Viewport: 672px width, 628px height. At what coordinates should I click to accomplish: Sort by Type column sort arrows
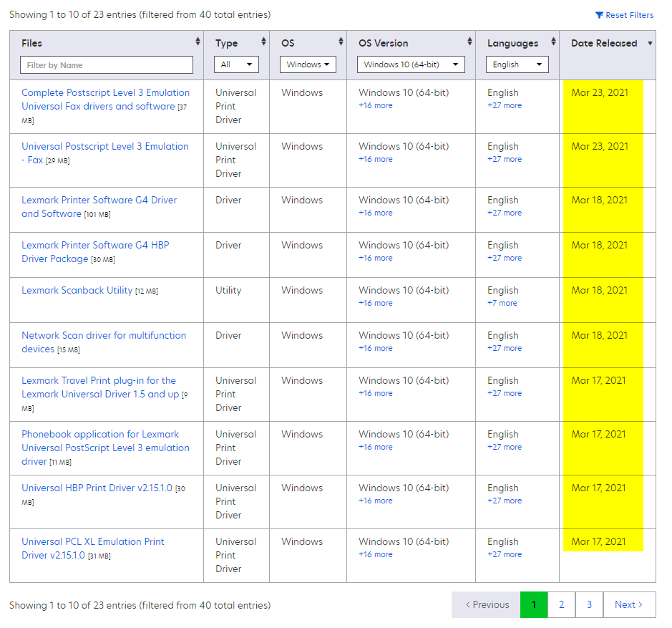[x=263, y=42]
